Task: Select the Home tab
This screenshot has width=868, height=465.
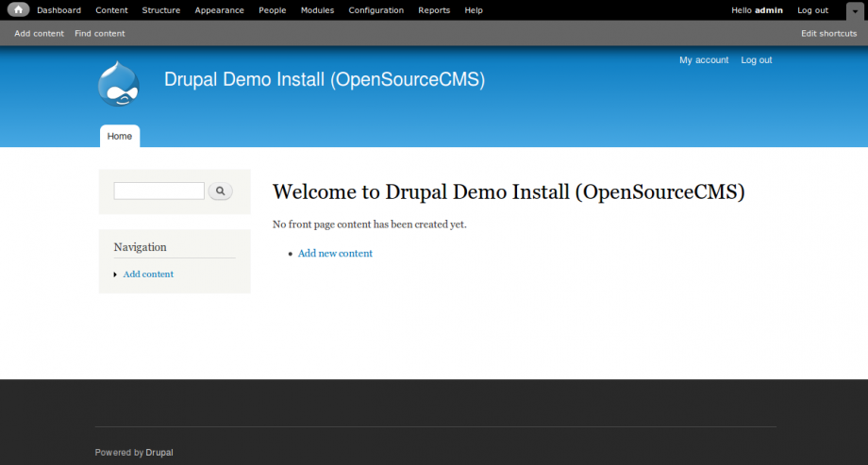Action: pyautogui.click(x=120, y=136)
